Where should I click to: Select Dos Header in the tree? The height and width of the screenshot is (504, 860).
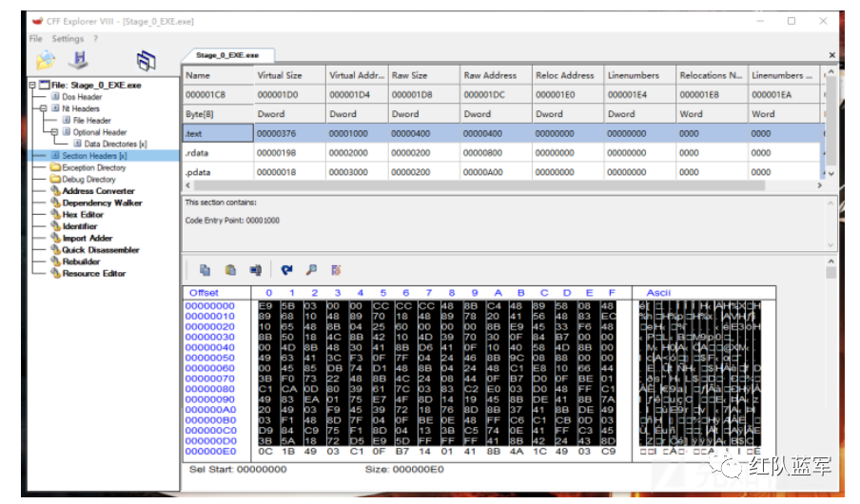click(82, 97)
